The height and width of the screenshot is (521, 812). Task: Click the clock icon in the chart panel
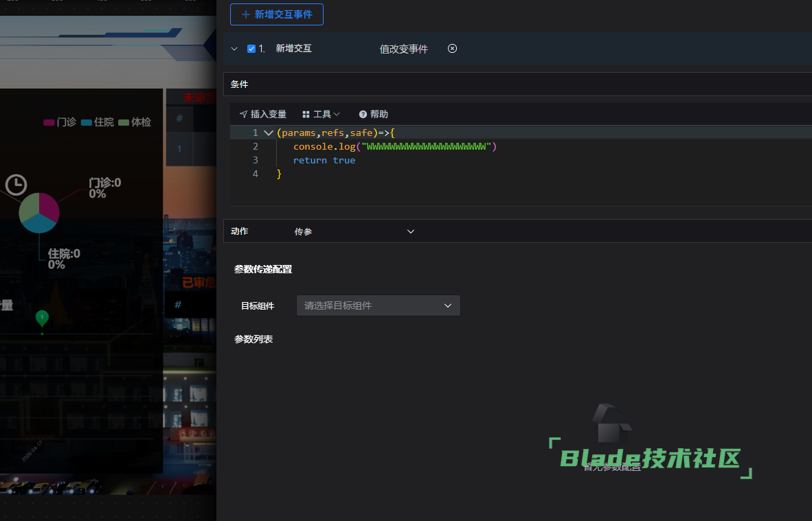[16, 184]
